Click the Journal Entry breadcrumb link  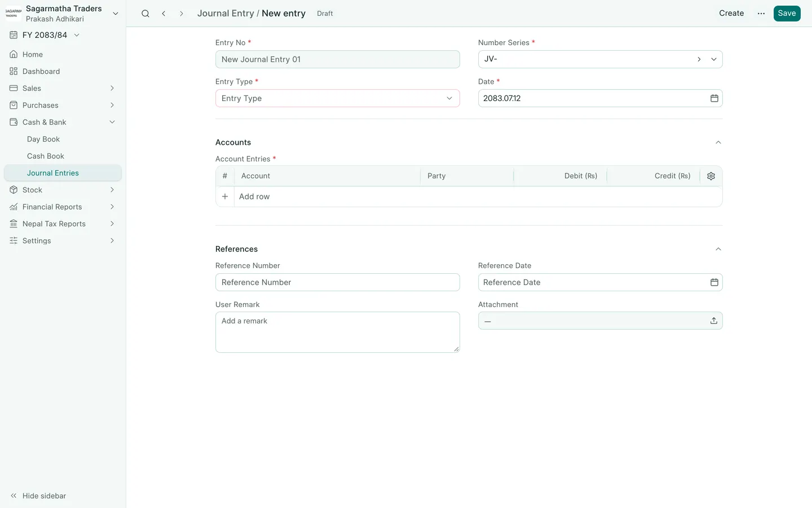tap(226, 14)
